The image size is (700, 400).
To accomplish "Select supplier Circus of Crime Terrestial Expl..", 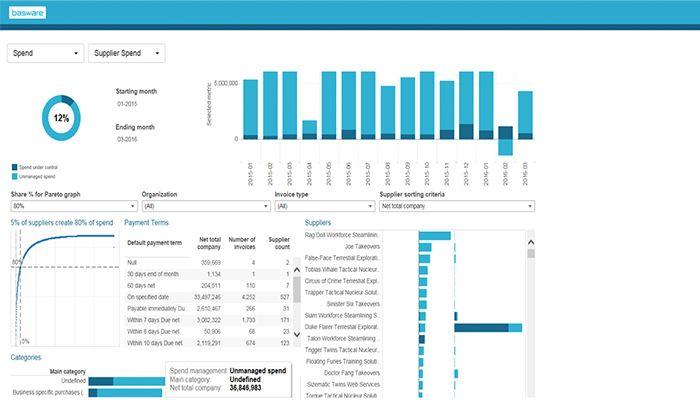I will point(342,281).
